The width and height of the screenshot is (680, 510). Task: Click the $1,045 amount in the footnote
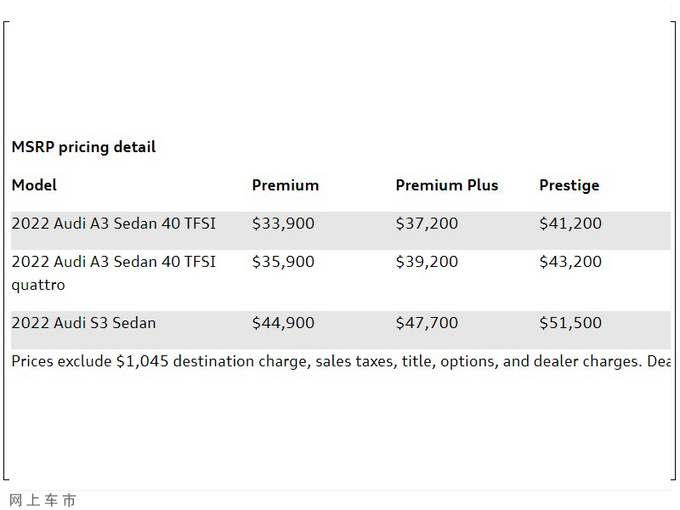point(142,361)
